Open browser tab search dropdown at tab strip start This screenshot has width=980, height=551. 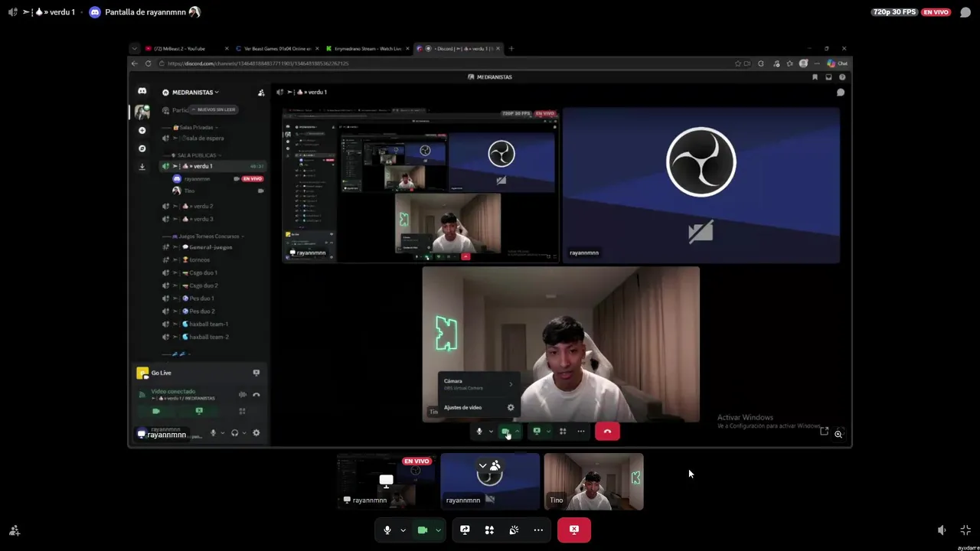click(134, 48)
